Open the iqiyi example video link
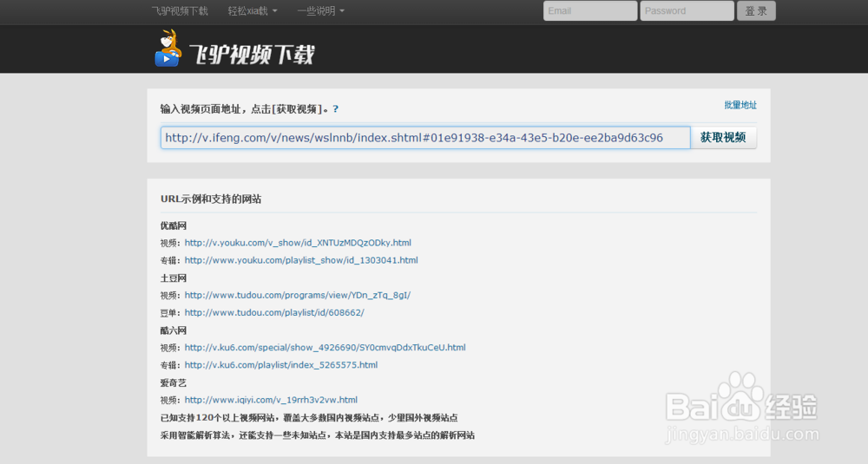The height and width of the screenshot is (464, 868). point(271,400)
